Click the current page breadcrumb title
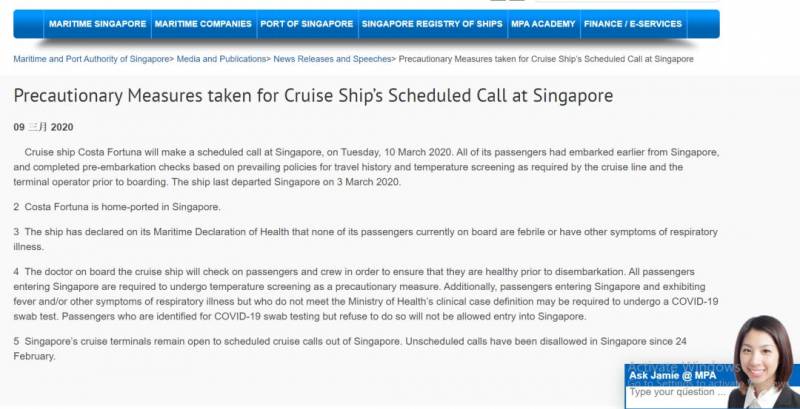The height and width of the screenshot is (409, 800). 546,60
